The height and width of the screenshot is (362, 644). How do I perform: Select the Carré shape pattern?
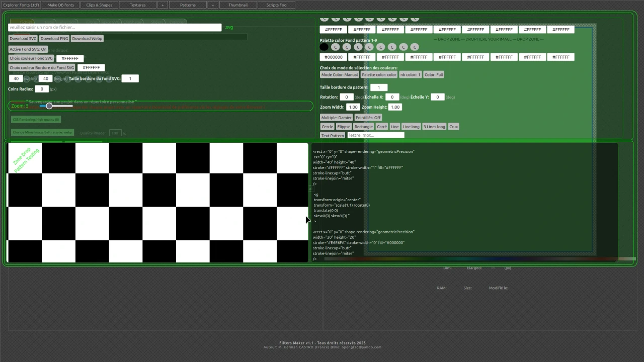(381, 126)
